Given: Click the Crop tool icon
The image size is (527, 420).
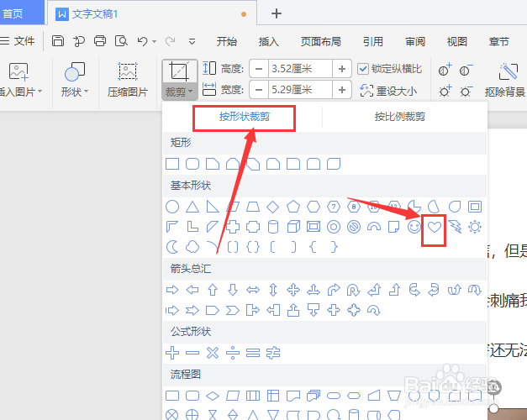Looking at the screenshot, I should 179,71.
